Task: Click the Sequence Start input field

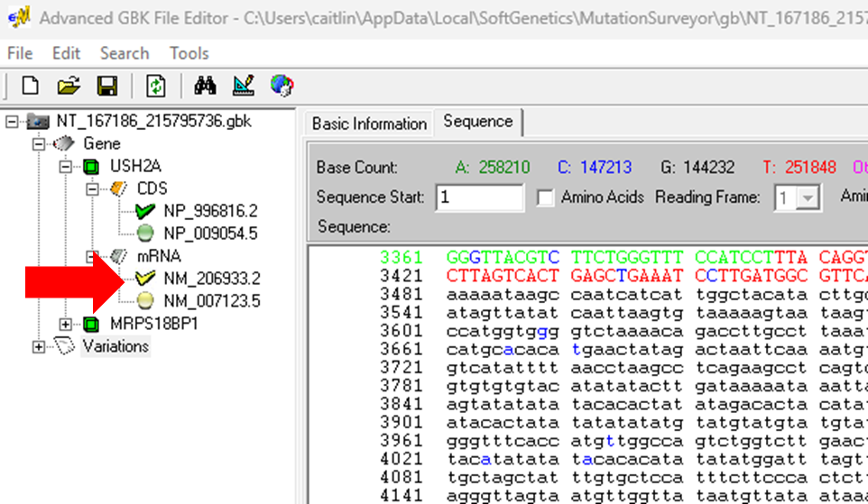Action: 479,197
